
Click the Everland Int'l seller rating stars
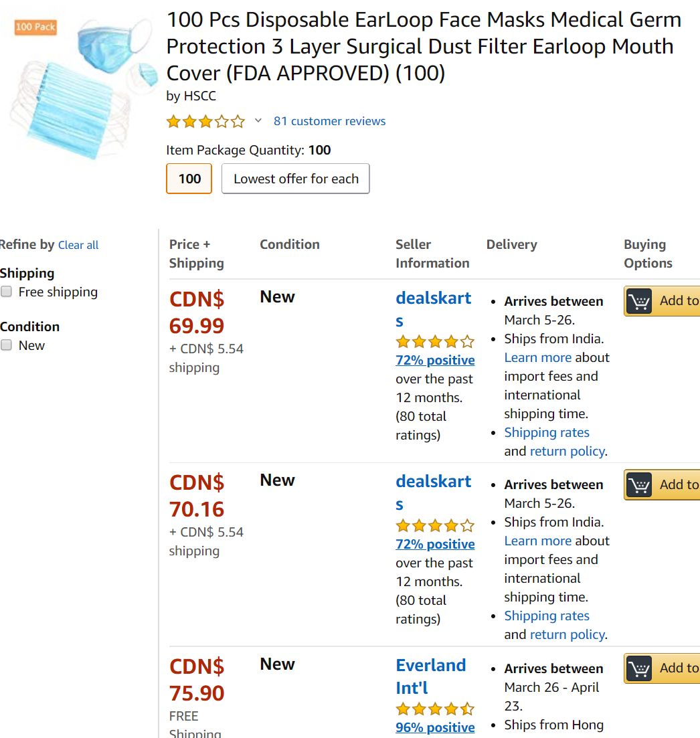coord(435,709)
